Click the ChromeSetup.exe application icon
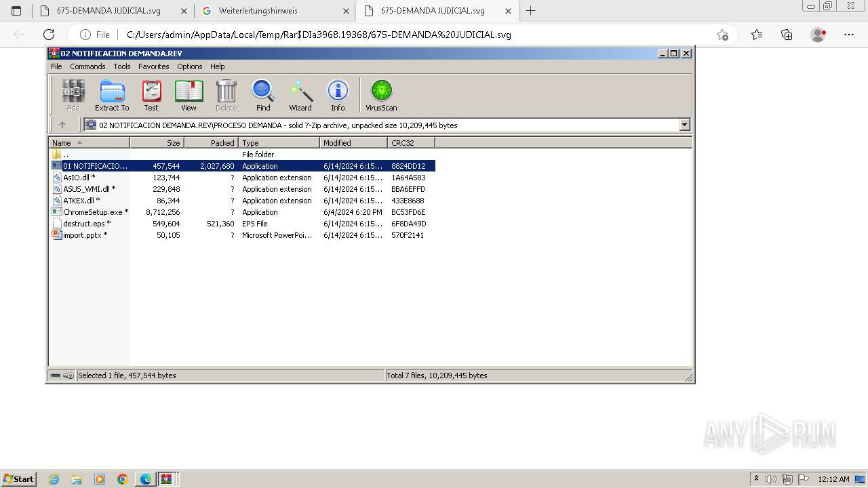The height and width of the screenshot is (488, 868). click(x=57, y=211)
